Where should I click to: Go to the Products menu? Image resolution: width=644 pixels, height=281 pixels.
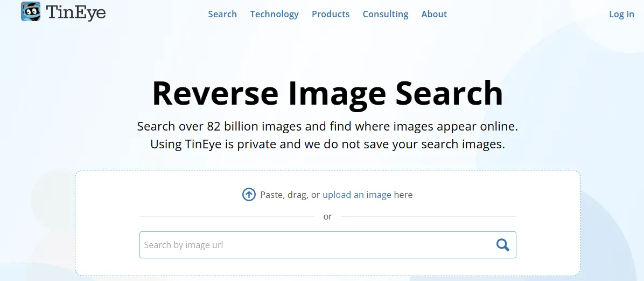[331, 14]
